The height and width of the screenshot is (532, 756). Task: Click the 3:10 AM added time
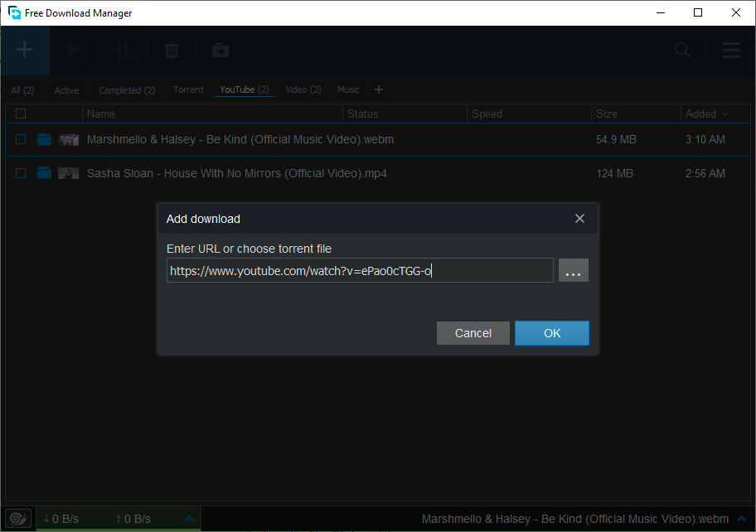[705, 140]
